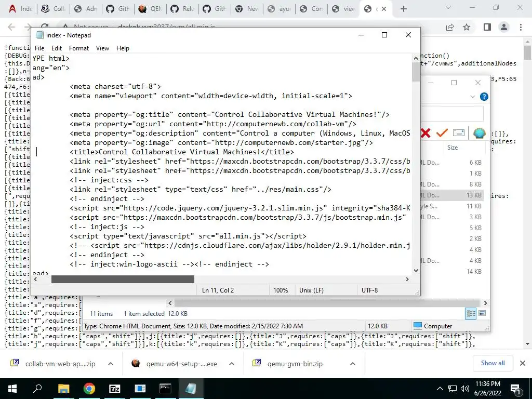Open Notepad's Help menu
Screen dimensions: 532x399
[123, 48]
